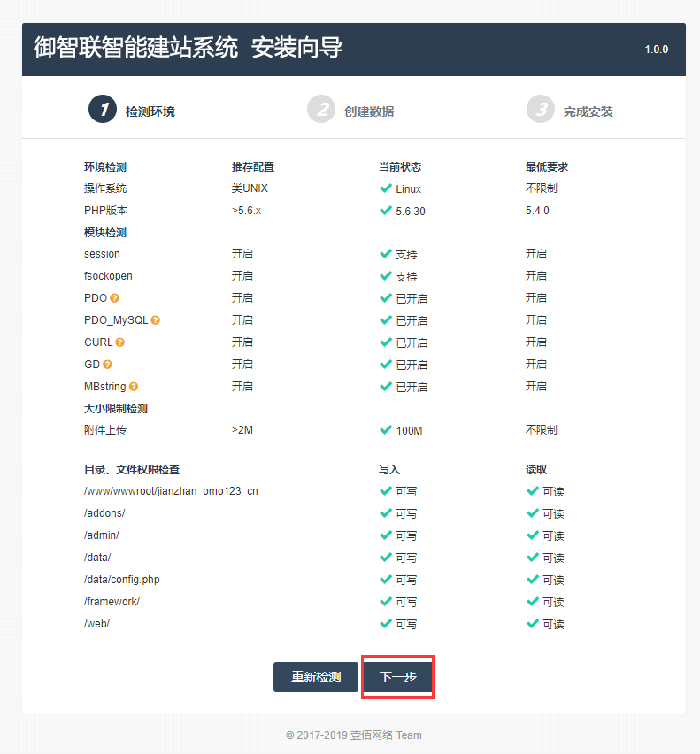This screenshot has height=754, width=700.
Task: Click the /www/wwwroot/jianzhan_omo123_cn directory path
Action: tap(171, 491)
